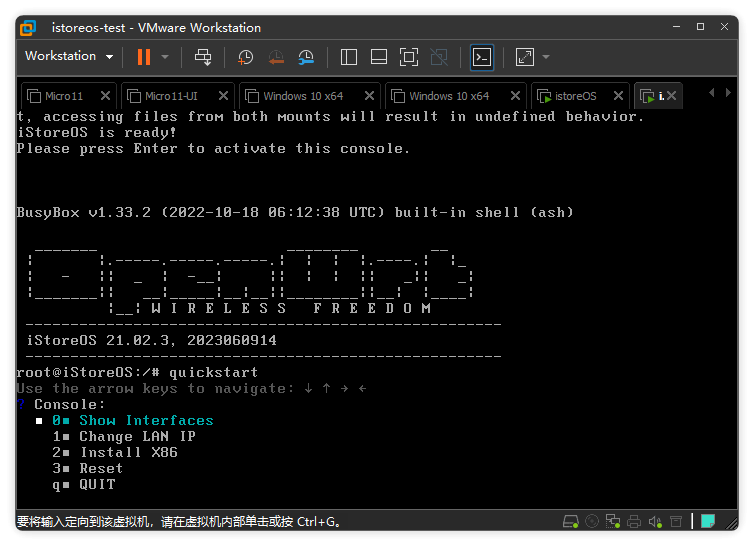Open the power options arrow beside Pause
This screenshot has width=754, height=546.
pos(165,57)
